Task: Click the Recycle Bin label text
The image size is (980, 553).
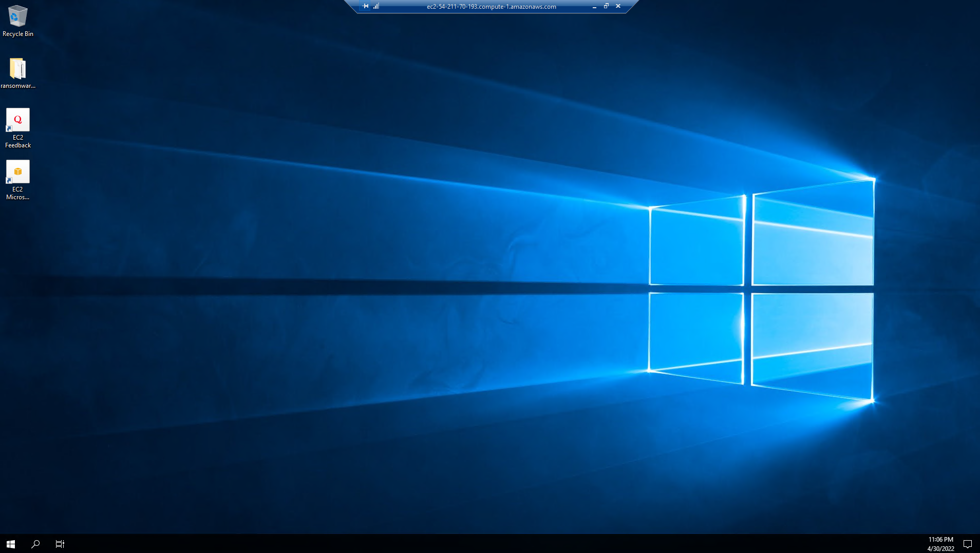Action: (18, 34)
